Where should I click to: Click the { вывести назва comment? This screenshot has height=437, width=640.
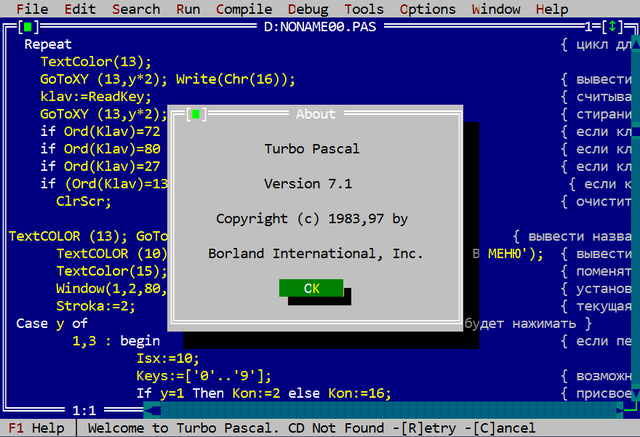pyautogui.click(x=572, y=236)
